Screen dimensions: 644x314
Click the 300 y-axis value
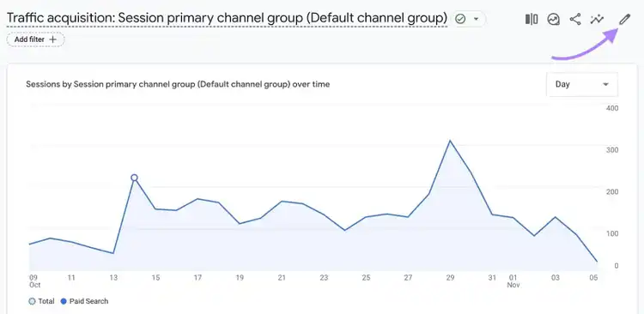612,150
